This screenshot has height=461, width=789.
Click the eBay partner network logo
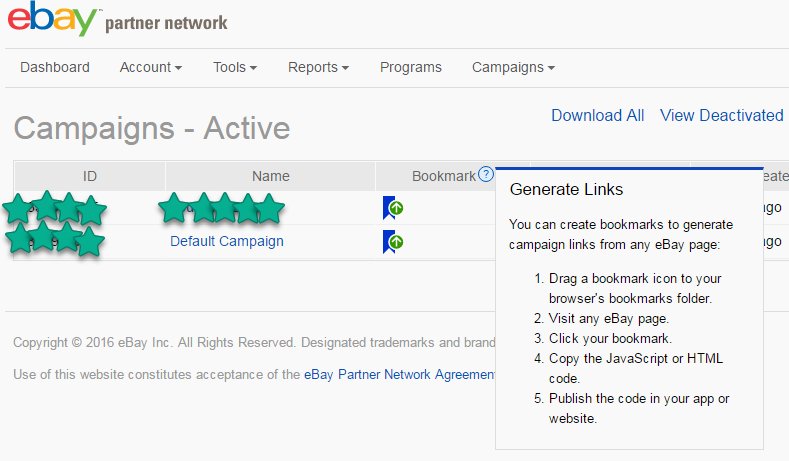[117, 19]
